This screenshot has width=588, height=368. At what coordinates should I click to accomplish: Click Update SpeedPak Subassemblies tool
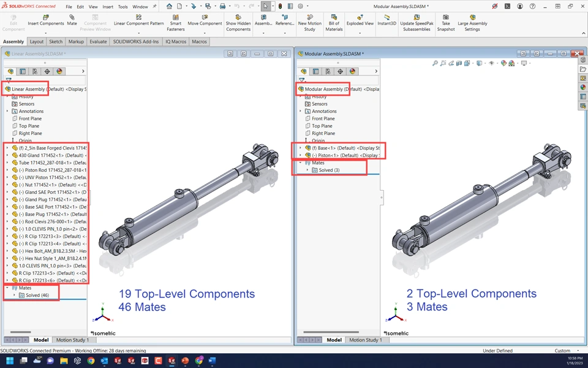click(417, 23)
